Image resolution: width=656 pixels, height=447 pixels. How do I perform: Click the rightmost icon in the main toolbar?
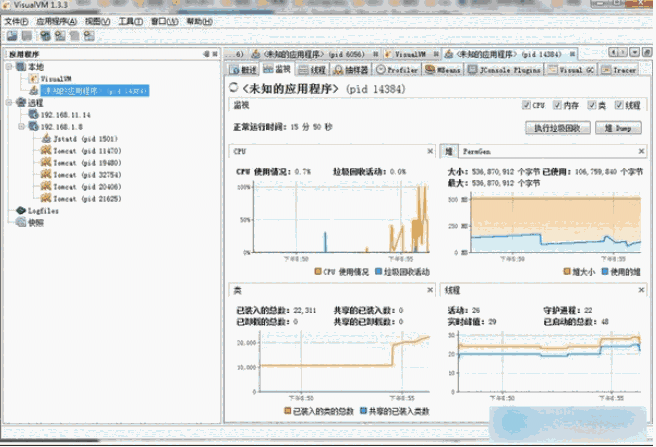pos(89,36)
